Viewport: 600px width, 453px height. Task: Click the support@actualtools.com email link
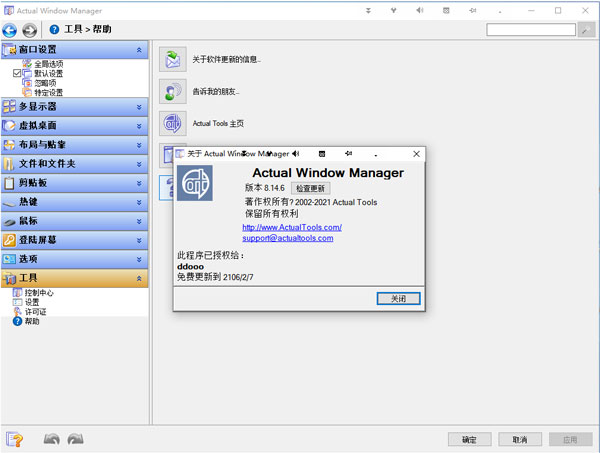click(x=288, y=238)
